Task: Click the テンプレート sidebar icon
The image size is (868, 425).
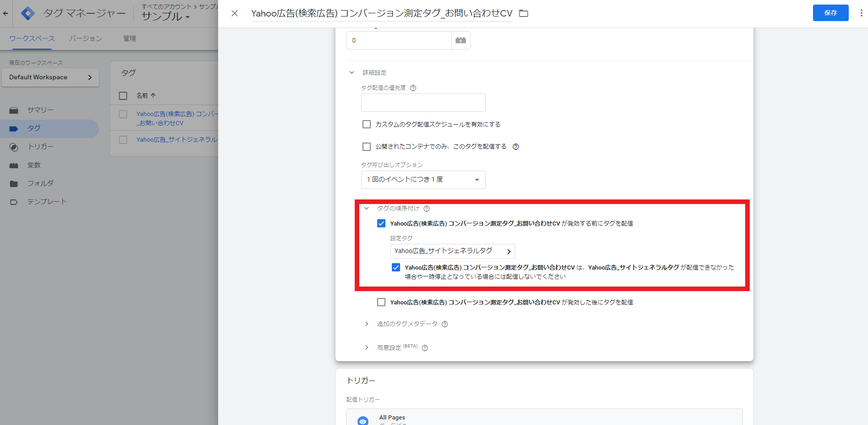Action: (14, 202)
